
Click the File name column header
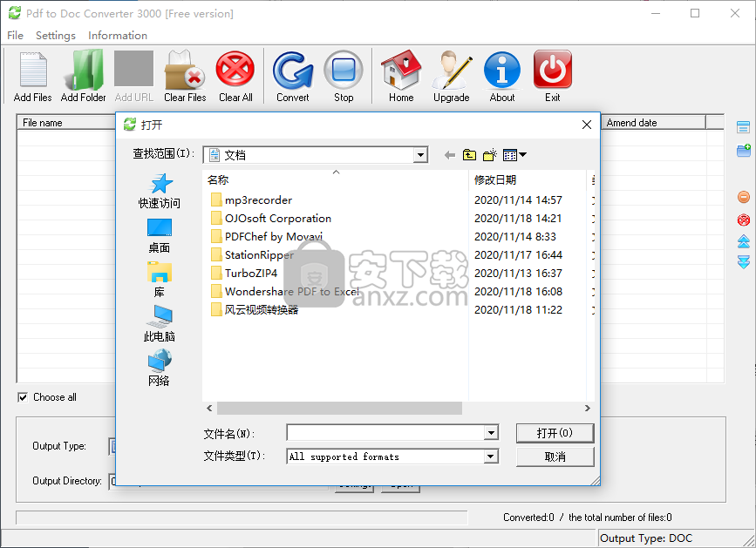[66, 123]
